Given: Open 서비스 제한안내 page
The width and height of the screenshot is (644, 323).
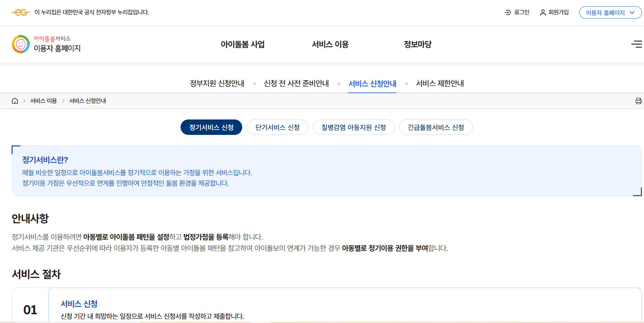Looking at the screenshot, I should (440, 83).
